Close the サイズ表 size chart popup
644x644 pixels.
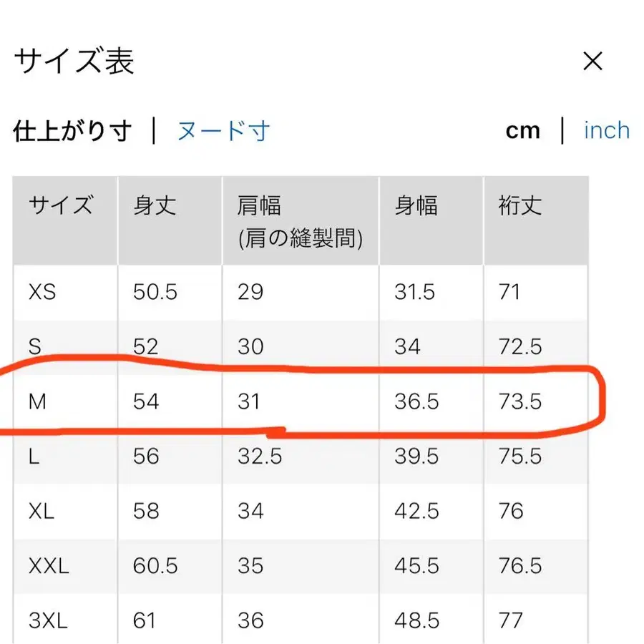click(x=593, y=62)
